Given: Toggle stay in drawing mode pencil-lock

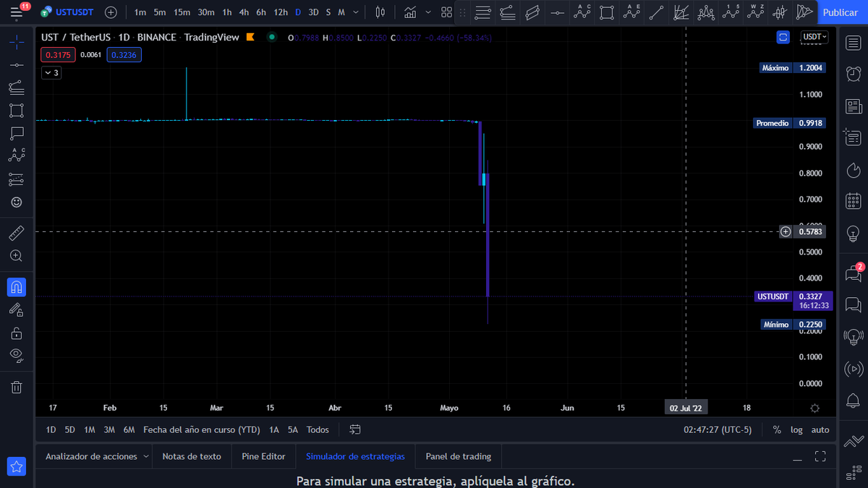Looking at the screenshot, I should pos(16,310).
